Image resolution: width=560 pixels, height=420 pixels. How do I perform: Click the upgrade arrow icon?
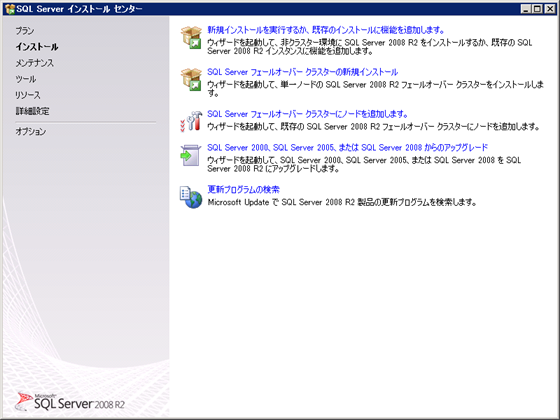191,155
